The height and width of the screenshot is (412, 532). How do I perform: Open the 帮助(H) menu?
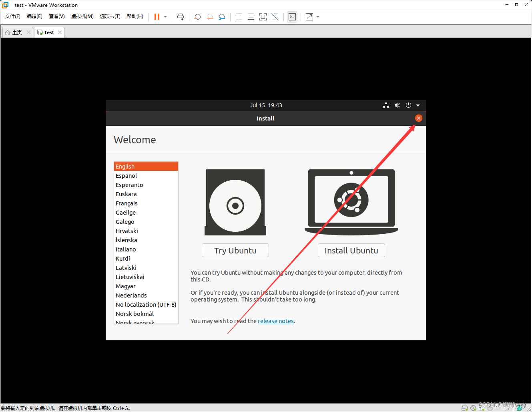pyautogui.click(x=135, y=16)
